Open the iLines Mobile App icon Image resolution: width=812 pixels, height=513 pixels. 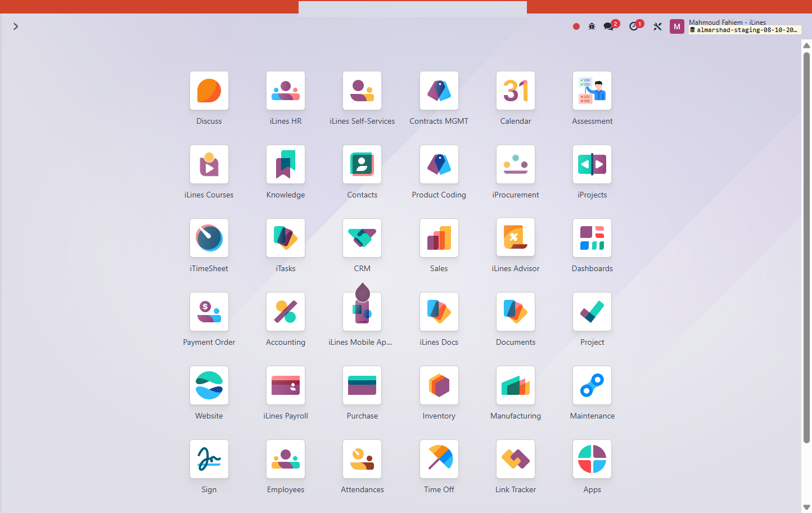(362, 312)
